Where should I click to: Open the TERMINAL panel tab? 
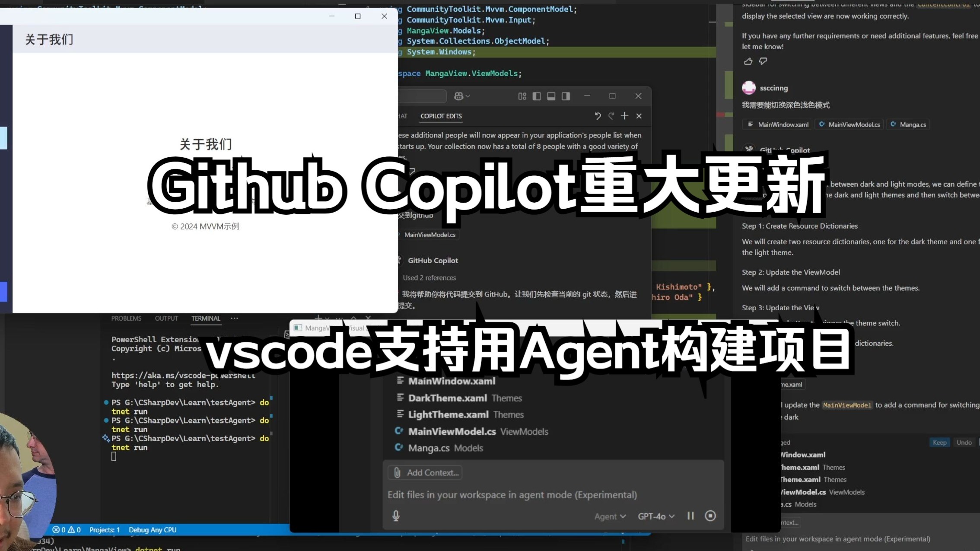coord(206,318)
